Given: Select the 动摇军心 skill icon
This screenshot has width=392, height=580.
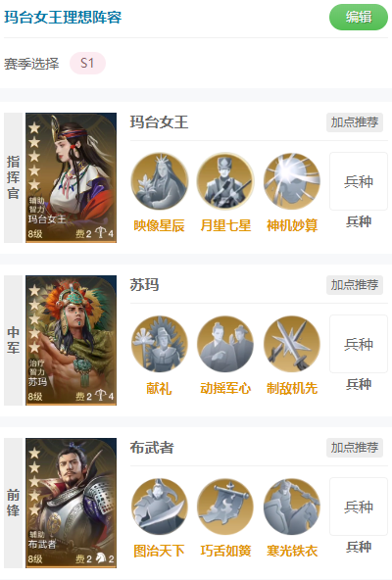Looking at the screenshot, I should 225,344.
